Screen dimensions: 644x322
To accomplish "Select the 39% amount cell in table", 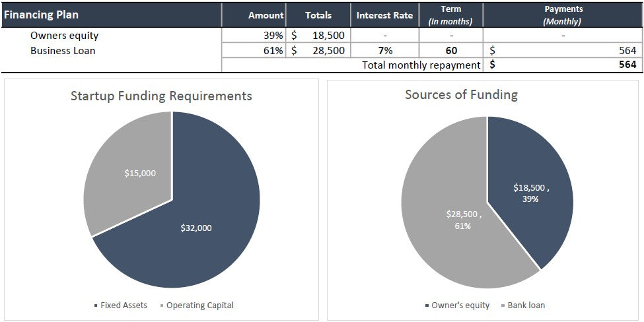I will [273, 36].
